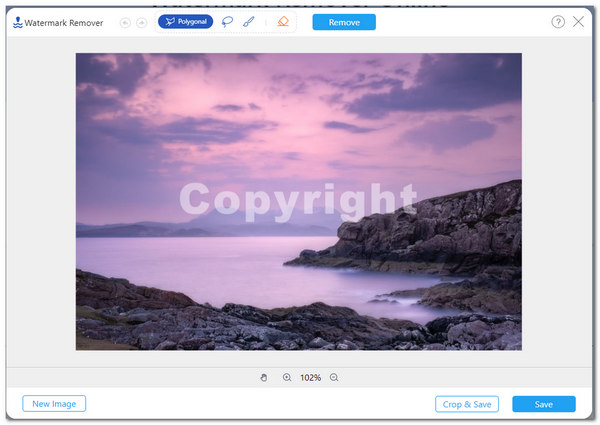Click Crop & Save button
The width and height of the screenshot is (600, 425).
pos(467,404)
